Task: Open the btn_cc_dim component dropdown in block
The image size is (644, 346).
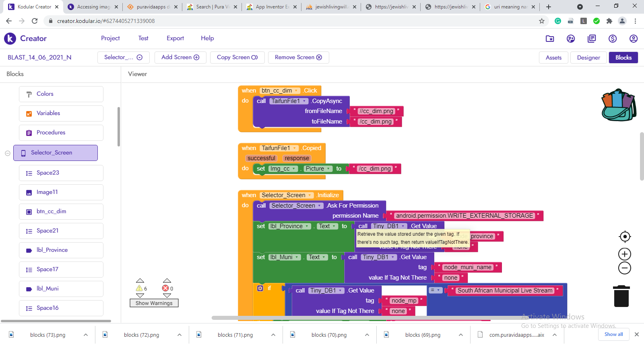Action: [x=296, y=91]
